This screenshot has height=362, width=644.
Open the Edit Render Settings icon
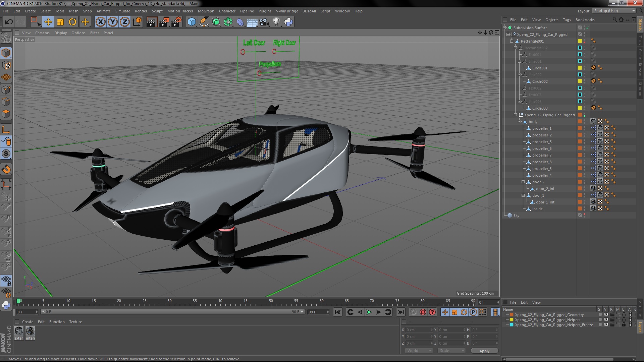click(176, 22)
